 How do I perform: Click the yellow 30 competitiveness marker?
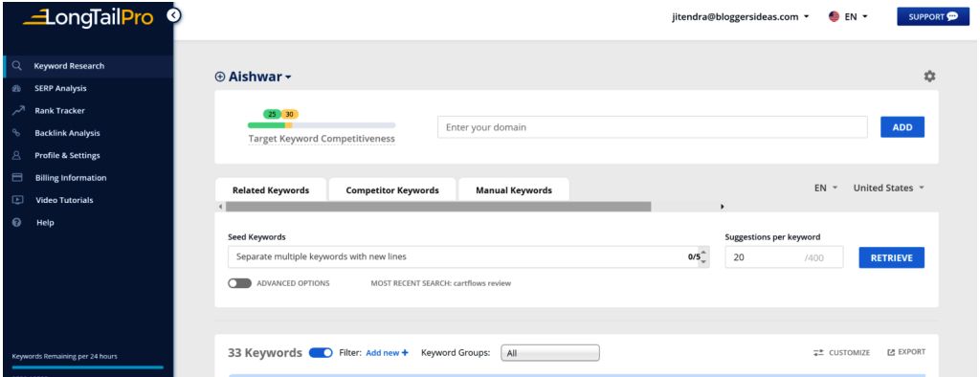coord(289,115)
